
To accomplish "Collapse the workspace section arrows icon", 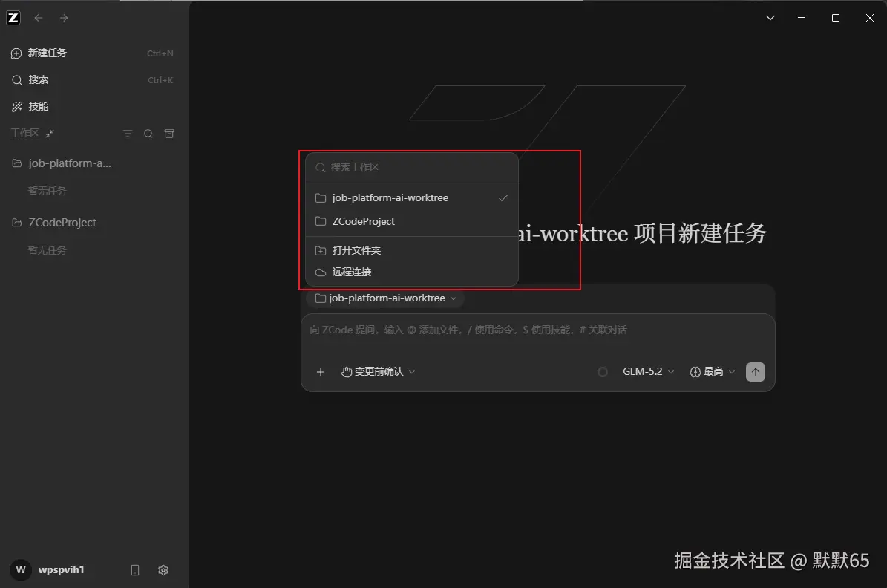I will [50, 134].
